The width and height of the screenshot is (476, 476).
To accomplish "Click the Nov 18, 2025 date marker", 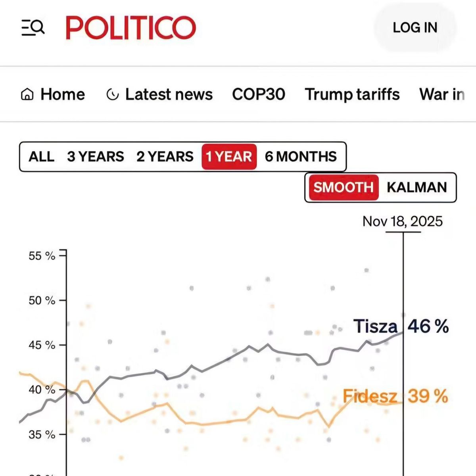I will [x=403, y=221].
